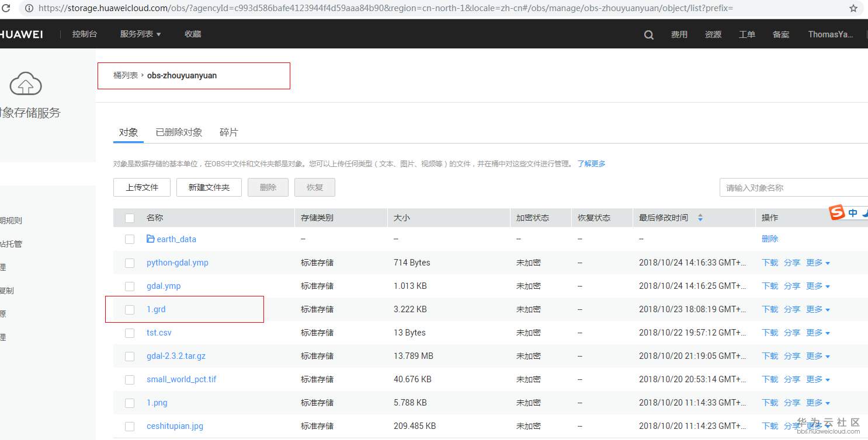868x440 pixels.
Task: Select checkbox for python-gdal.ymp
Action: [x=130, y=263]
